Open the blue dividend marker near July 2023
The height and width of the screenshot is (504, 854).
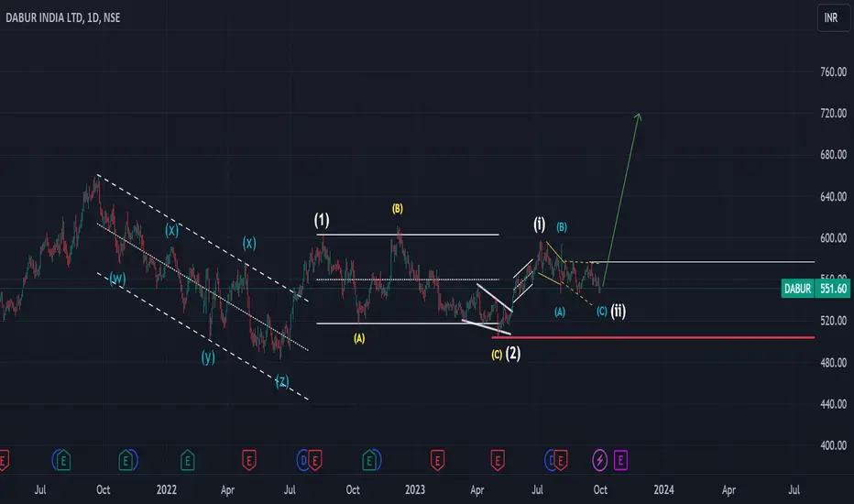pos(550,460)
